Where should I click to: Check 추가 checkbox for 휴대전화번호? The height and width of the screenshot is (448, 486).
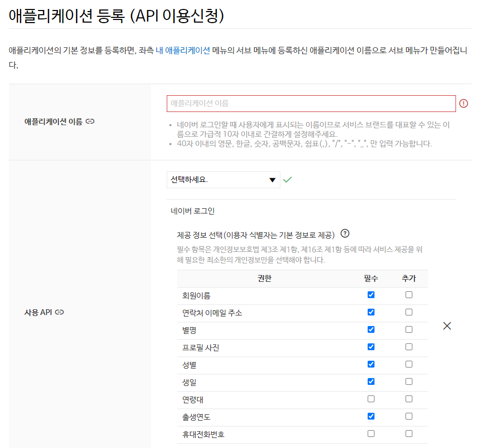tap(409, 434)
